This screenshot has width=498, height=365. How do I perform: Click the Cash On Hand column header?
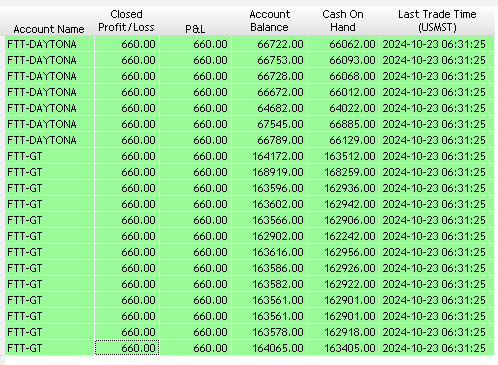343,21
